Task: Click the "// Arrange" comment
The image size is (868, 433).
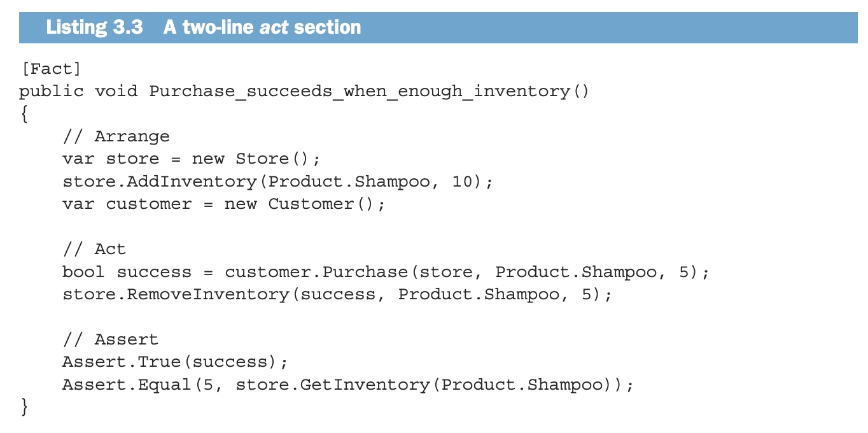Action: pos(116,136)
